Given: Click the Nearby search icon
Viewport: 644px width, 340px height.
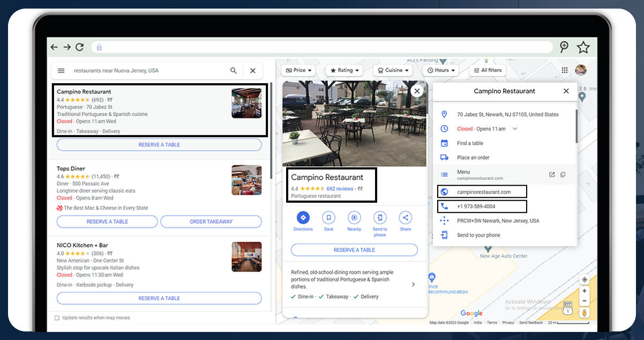Looking at the screenshot, I should click(354, 218).
